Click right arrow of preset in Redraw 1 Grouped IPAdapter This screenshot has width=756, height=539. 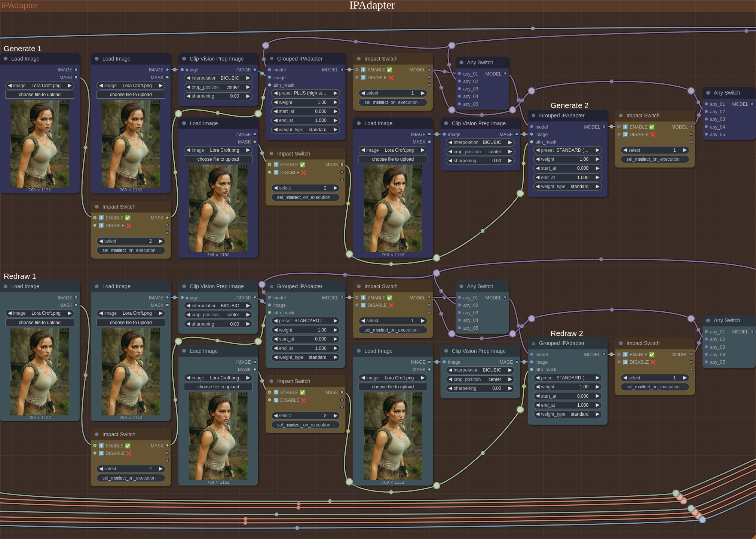tap(336, 321)
